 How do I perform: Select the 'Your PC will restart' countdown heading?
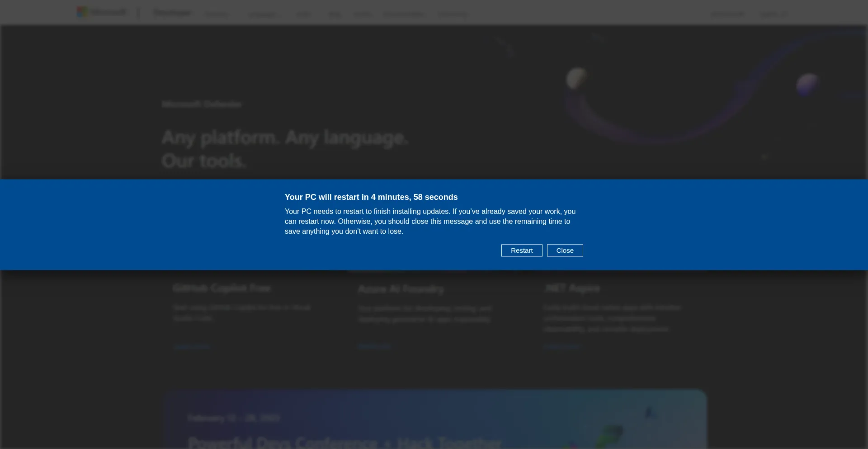click(x=371, y=197)
